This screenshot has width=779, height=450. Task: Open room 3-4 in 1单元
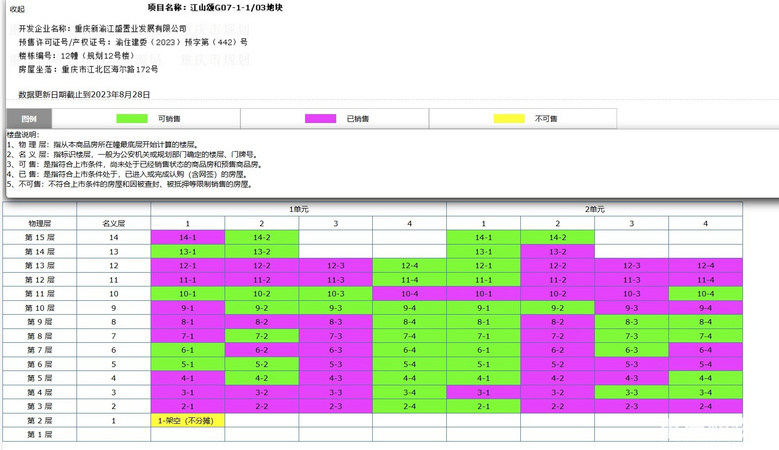409,392
